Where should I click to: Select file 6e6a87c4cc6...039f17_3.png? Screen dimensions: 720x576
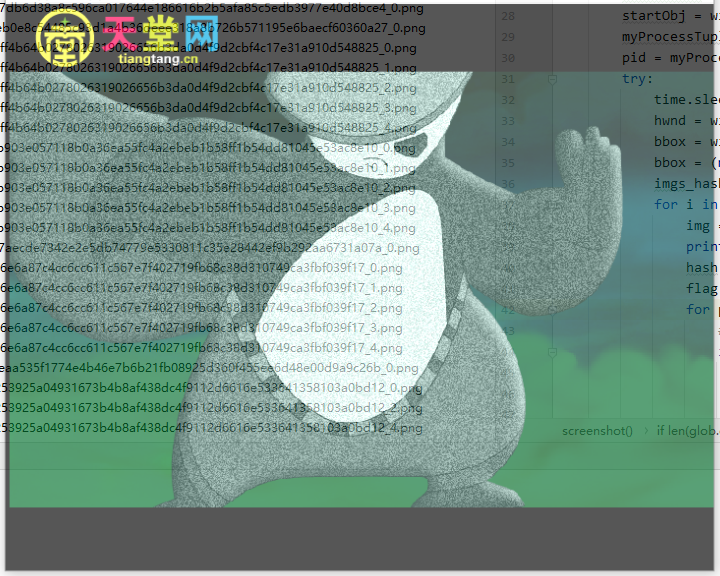pos(201,328)
